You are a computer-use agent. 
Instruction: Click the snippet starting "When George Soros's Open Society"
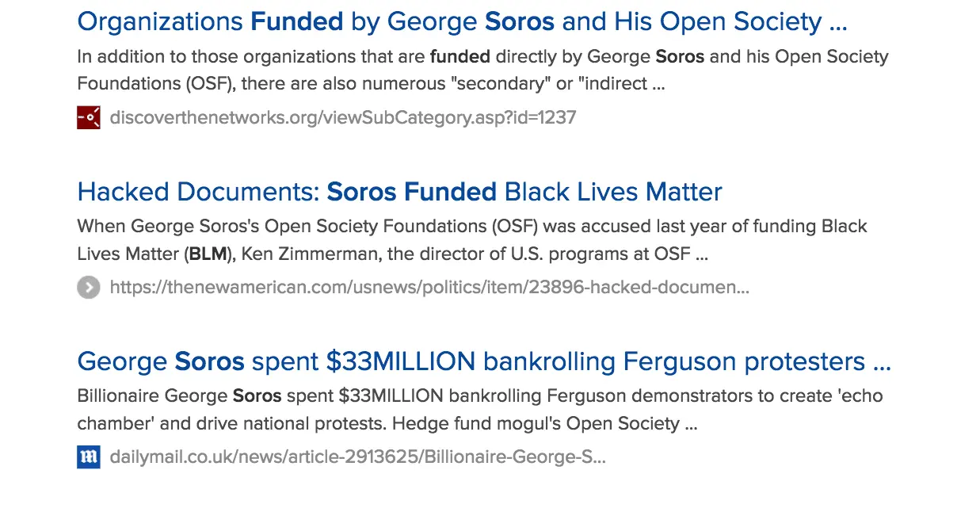pos(471,240)
